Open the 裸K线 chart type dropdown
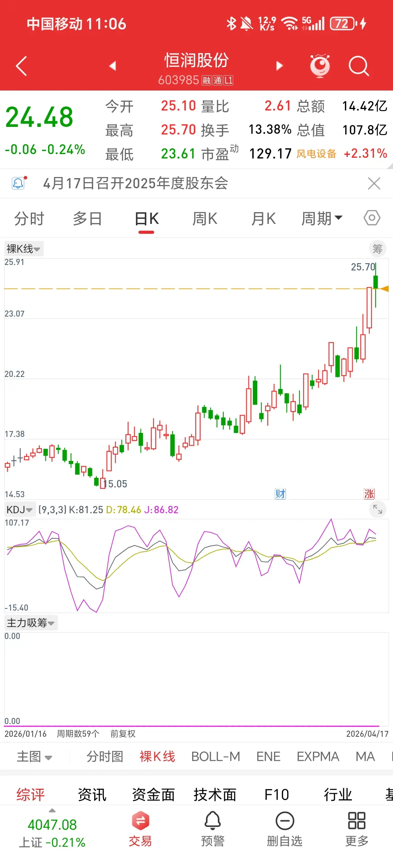The image size is (393, 868). coord(24,249)
